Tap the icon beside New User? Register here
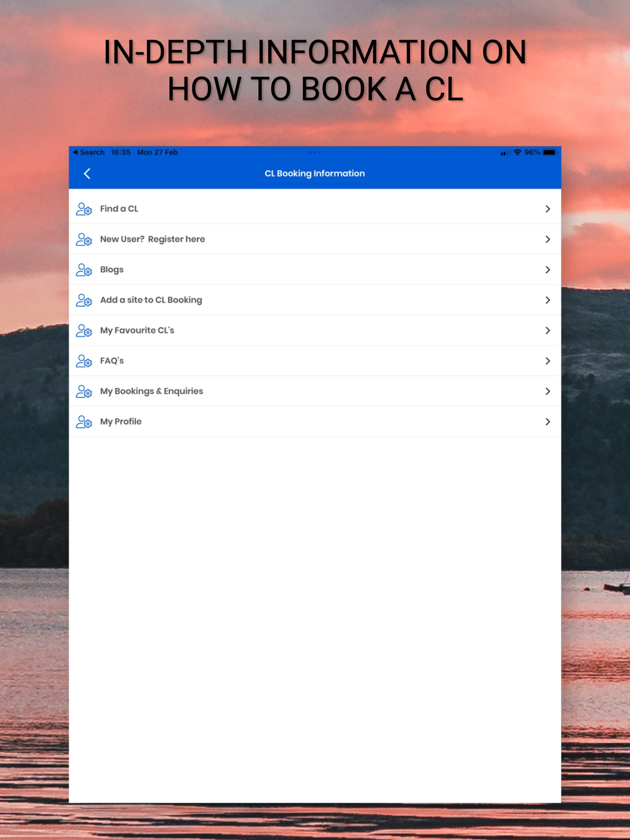 click(84, 239)
